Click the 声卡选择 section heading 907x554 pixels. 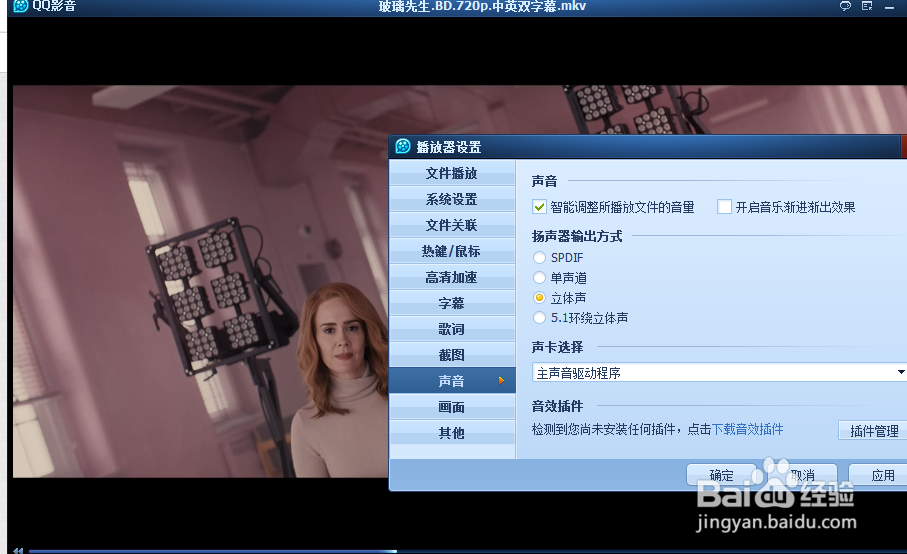point(558,347)
